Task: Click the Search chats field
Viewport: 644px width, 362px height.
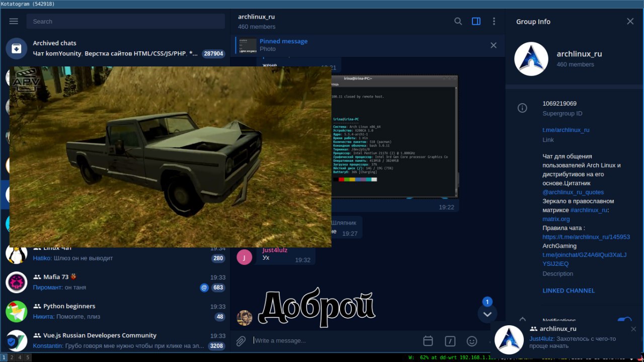Action: (x=126, y=21)
